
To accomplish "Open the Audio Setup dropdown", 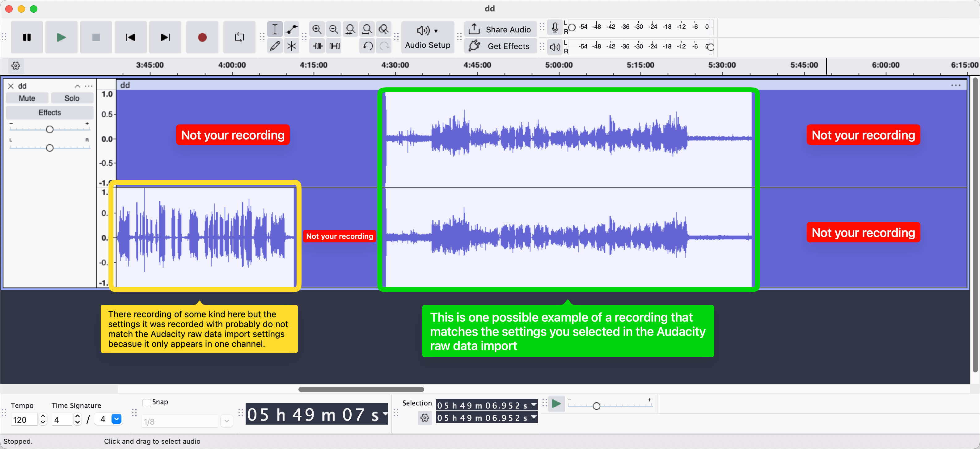I will coord(428,37).
